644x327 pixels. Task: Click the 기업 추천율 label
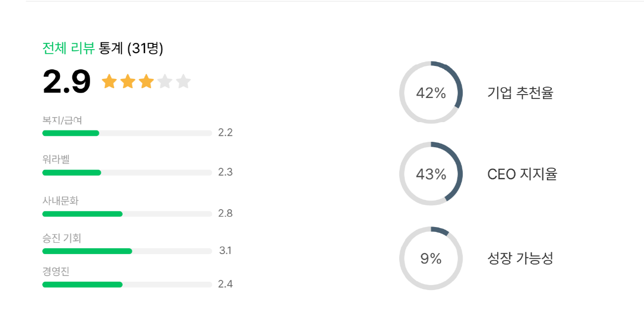[x=520, y=93]
